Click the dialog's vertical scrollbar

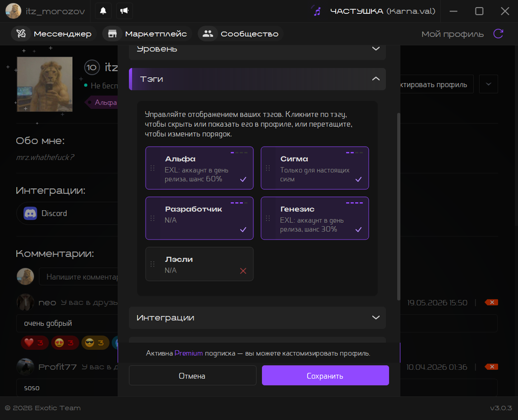pos(399,206)
